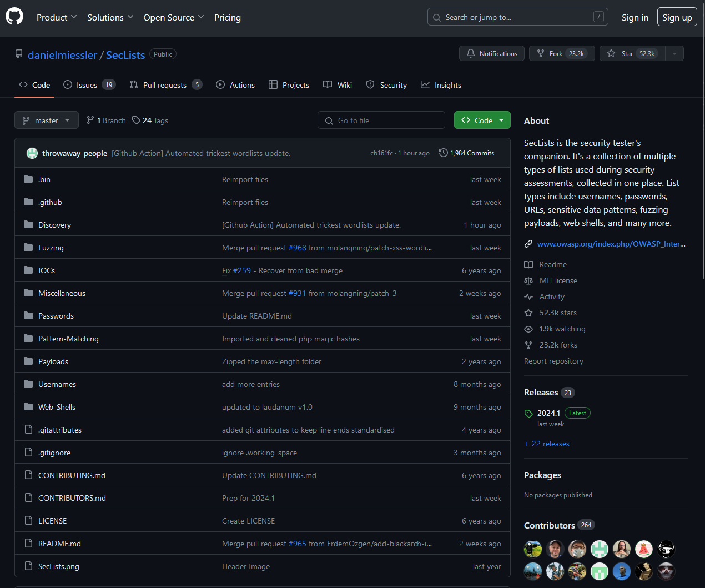Expand the Product menu
Image resolution: width=705 pixels, height=588 pixels.
pyautogui.click(x=57, y=17)
